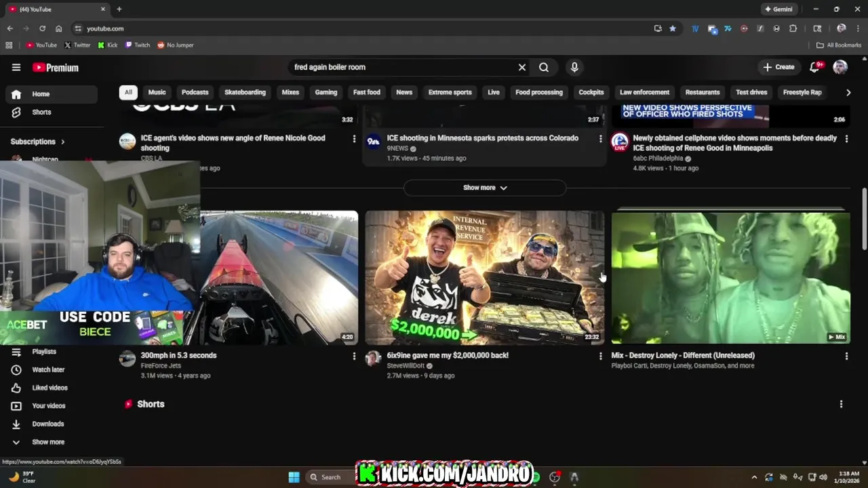This screenshot has height=488, width=868.
Task: Open the Chrome extensions puzzle icon
Action: 793,28
